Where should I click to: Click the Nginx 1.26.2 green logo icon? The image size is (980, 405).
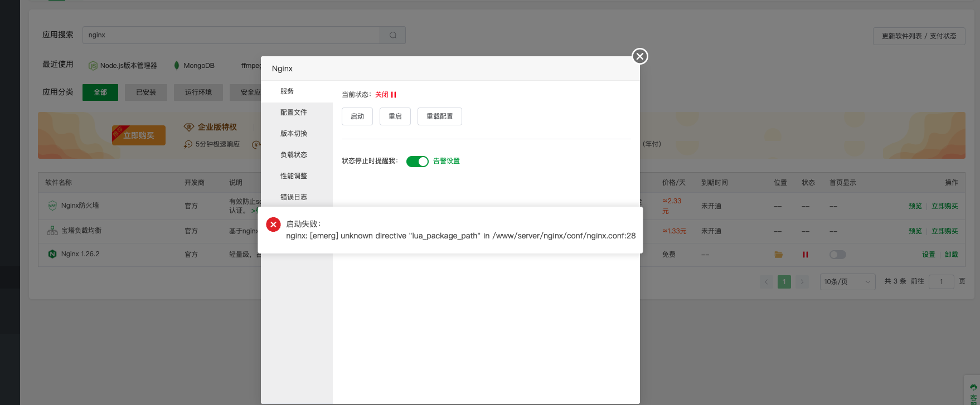click(52, 254)
